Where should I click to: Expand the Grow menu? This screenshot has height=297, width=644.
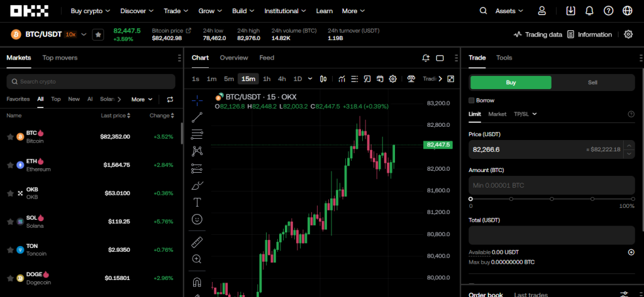point(210,11)
